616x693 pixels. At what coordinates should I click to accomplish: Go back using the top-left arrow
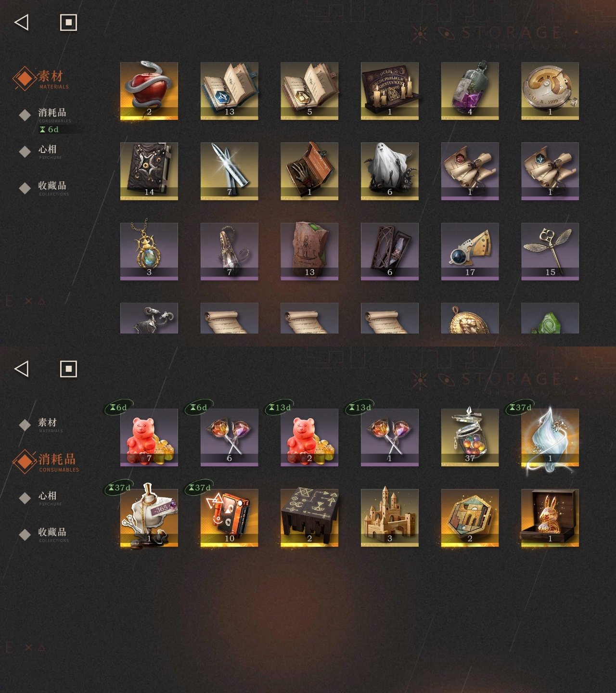(x=22, y=22)
